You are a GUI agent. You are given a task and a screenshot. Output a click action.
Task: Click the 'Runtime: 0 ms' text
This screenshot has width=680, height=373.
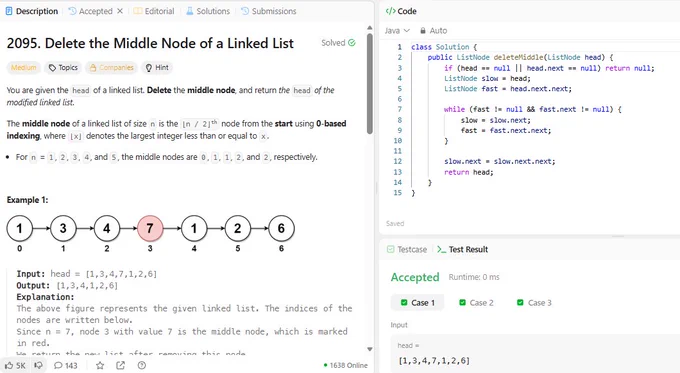[474, 277]
